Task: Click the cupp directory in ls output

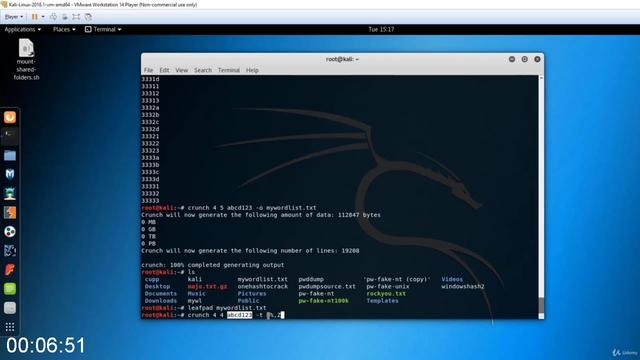Action: coord(152,279)
